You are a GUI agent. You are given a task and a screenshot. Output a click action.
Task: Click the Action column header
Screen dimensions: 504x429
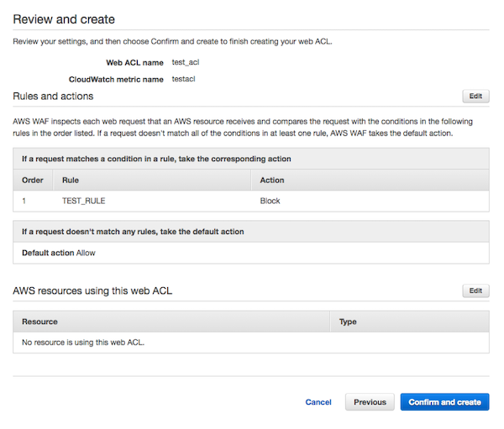272,180
